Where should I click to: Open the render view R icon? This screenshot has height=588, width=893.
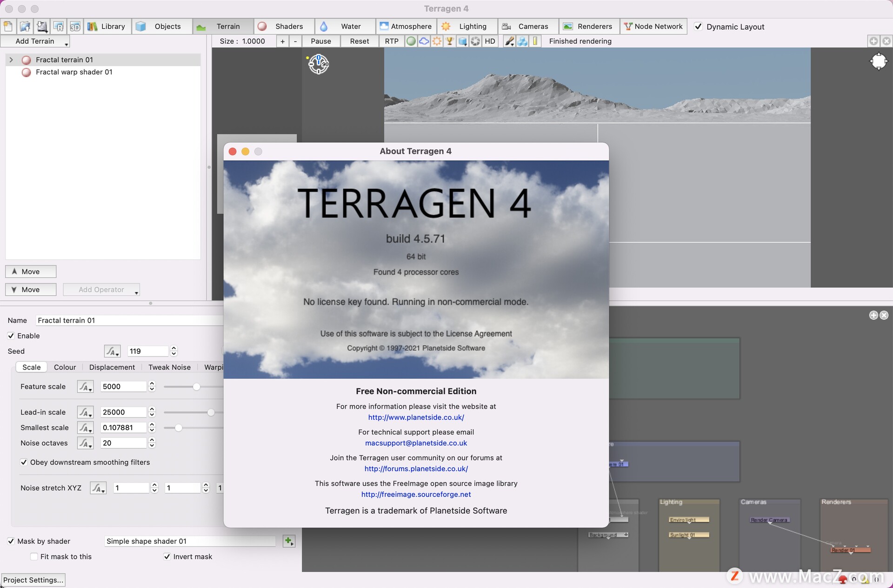click(x=59, y=26)
